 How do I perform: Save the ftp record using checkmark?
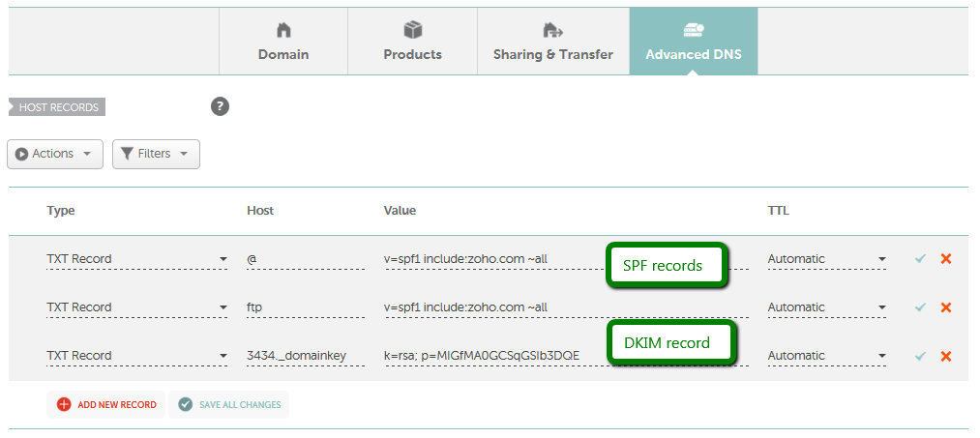pos(920,307)
